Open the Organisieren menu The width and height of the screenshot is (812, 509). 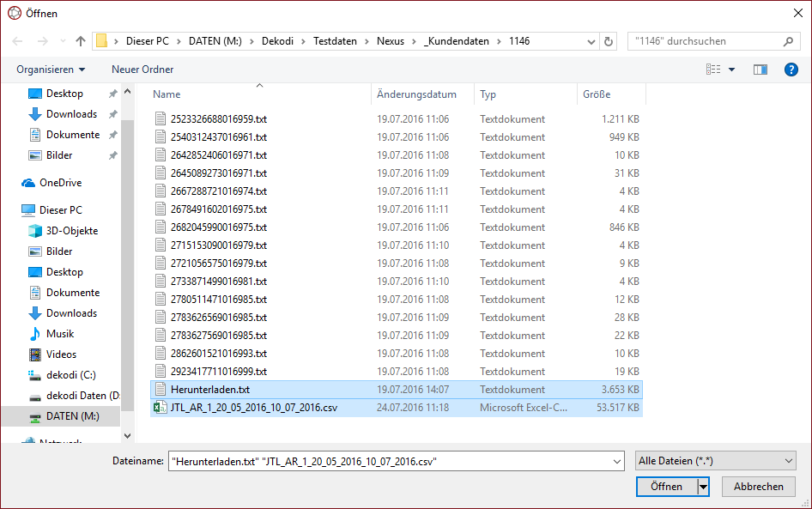[51, 70]
